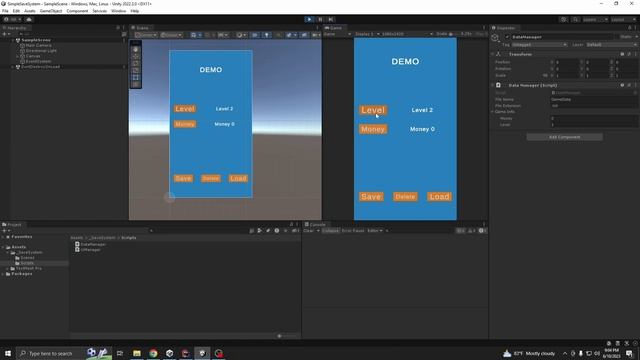
Task: Open the resolution dropdown in Game view
Action: click(407, 34)
